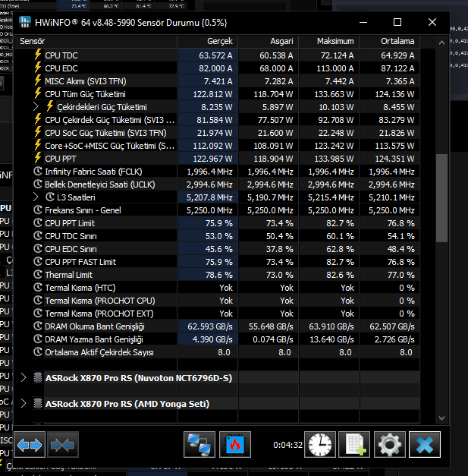Click the clock icon beside Infinity Fabric Saati
The image size is (468, 476).
38,172
